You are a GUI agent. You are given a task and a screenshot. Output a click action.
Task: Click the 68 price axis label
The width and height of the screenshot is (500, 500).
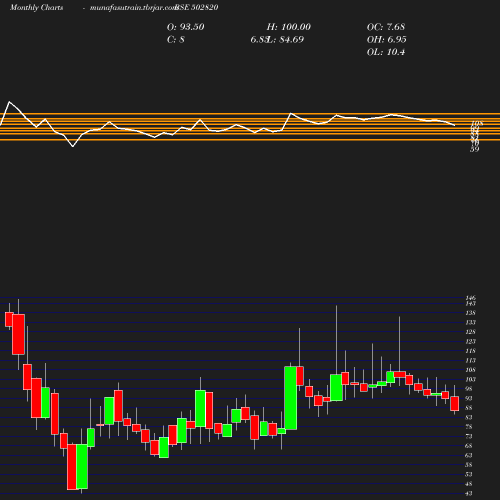(x=469, y=446)
